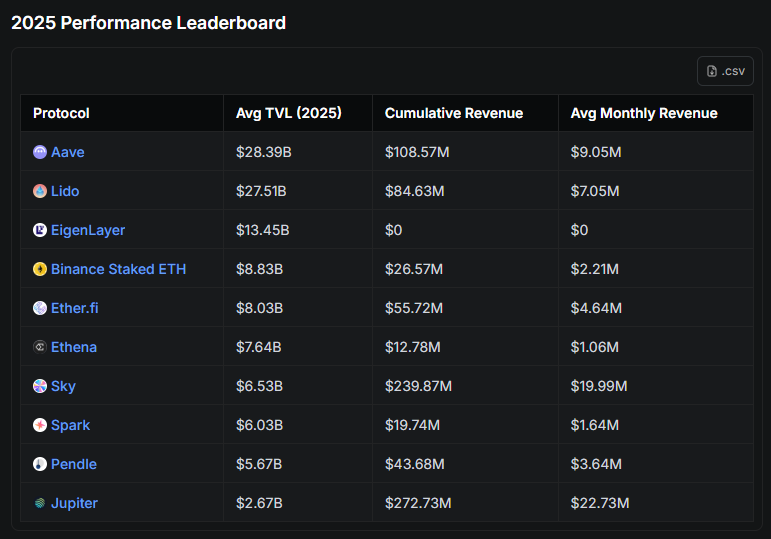The width and height of the screenshot is (771, 539).
Task: Click the Avg TVL (2025) column header
Action: pos(298,113)
